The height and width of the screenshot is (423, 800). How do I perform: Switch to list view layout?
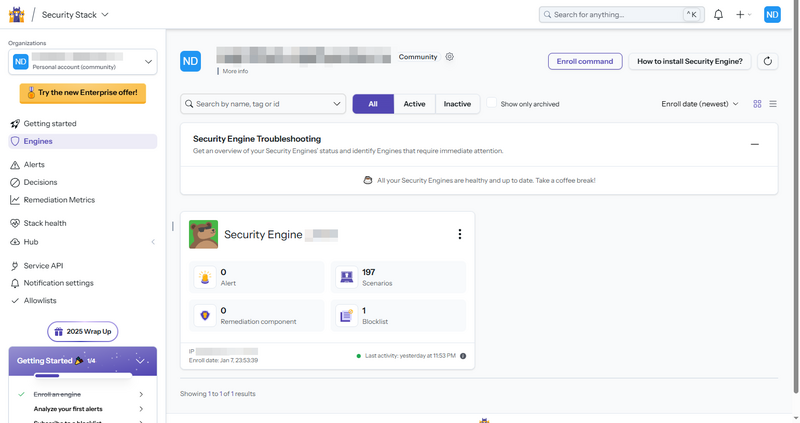tap(773, 104)
